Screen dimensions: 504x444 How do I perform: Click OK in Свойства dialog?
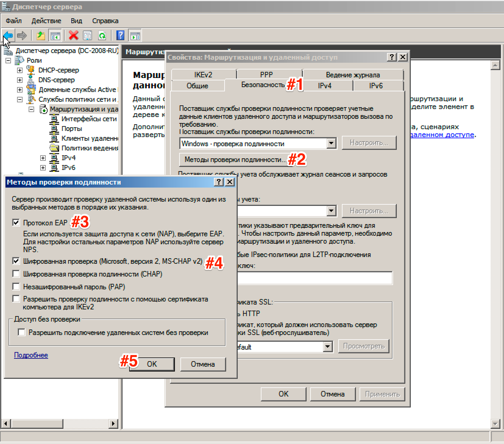click(283, 394)
